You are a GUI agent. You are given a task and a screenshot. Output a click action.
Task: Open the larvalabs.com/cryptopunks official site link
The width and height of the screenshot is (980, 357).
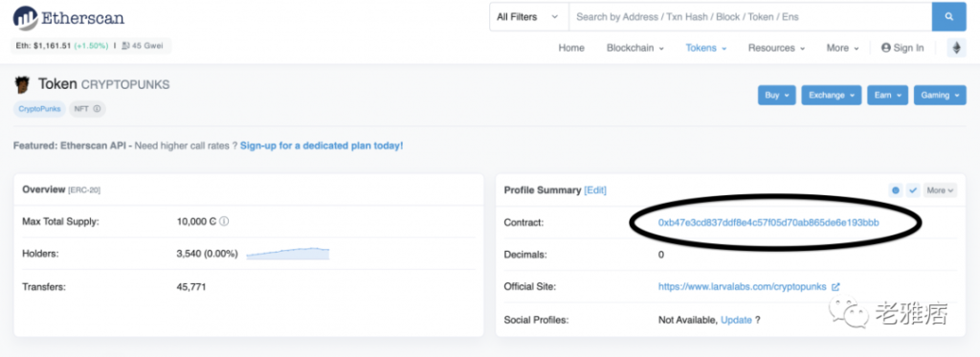pyautogui.click(x=743, y=287)
